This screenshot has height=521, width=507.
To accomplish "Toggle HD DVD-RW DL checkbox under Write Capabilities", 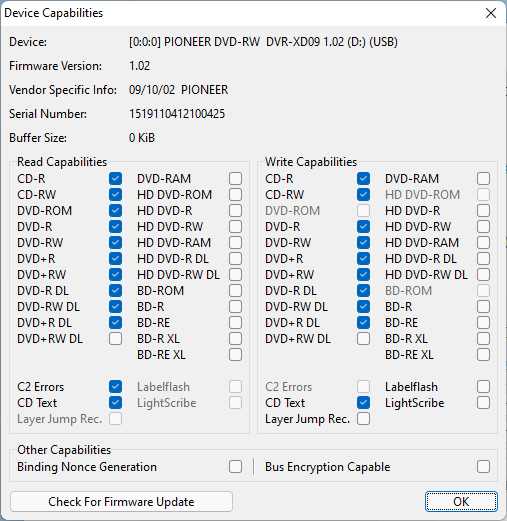I will point(483,275).
